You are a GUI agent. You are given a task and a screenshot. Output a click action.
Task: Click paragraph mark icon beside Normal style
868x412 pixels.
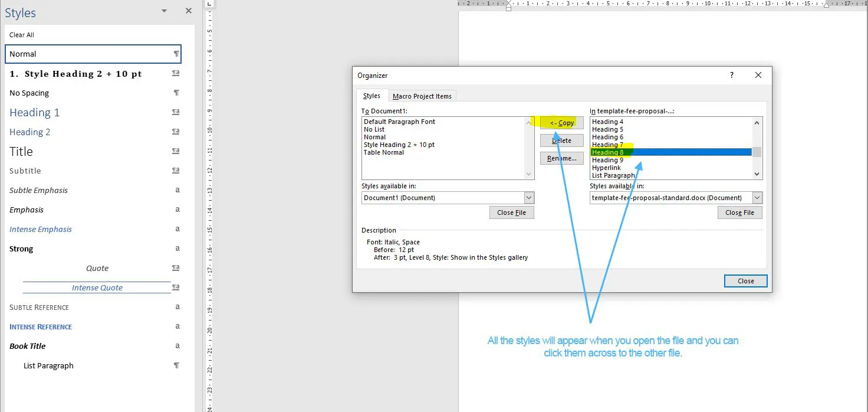click(176, 54)
